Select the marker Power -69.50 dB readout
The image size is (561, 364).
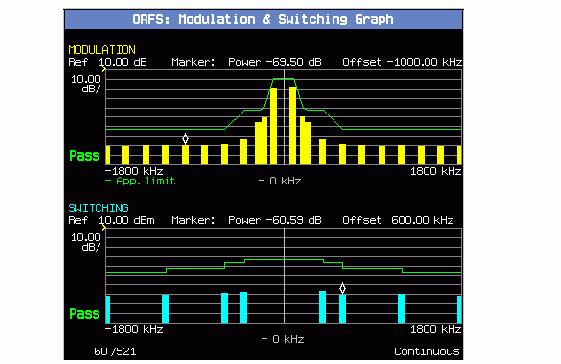[275, 62]
